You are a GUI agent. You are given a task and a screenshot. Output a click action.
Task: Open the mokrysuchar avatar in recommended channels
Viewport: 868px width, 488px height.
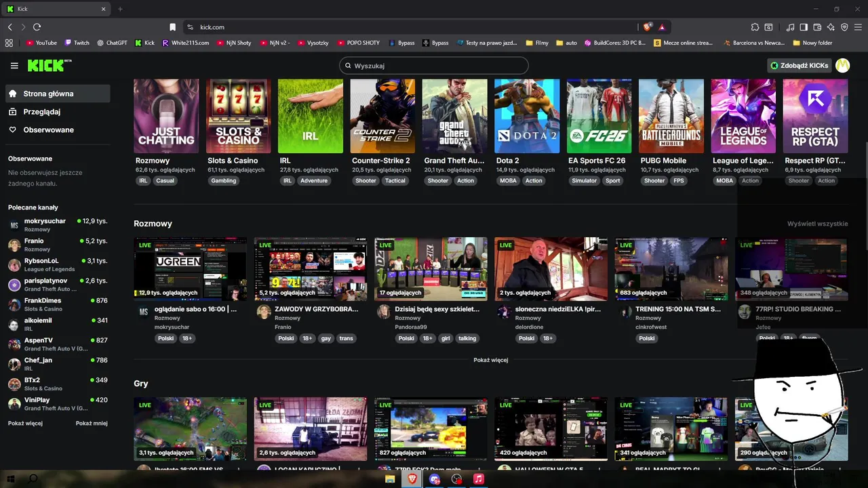pos(14,225)
